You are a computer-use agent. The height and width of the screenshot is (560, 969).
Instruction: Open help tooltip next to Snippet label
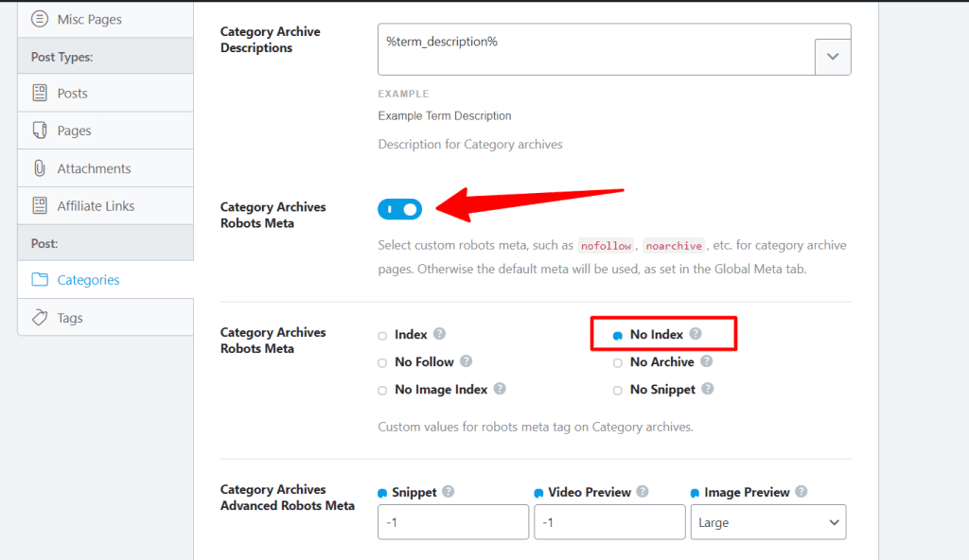(448, 491)
